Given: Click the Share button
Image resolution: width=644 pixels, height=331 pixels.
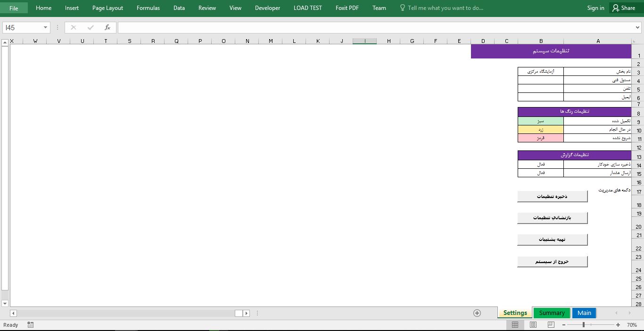Looking at the screenshot, I should [x=624, y=8].
